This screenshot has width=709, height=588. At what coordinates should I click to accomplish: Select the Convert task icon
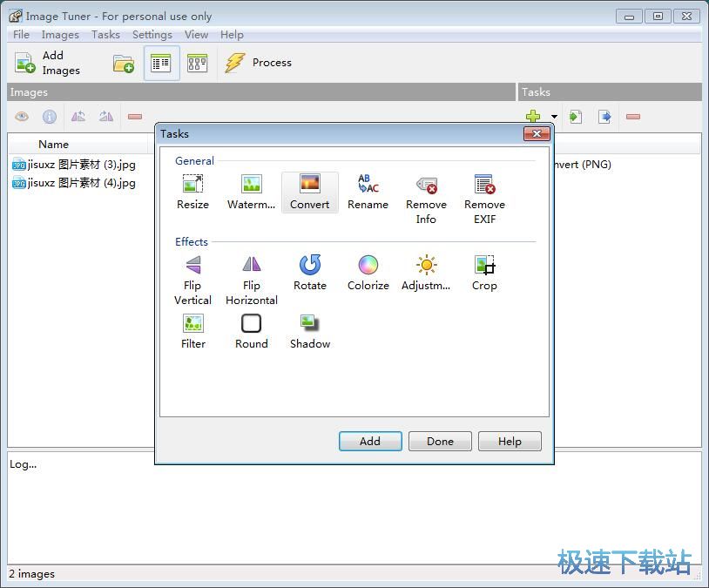310,193
